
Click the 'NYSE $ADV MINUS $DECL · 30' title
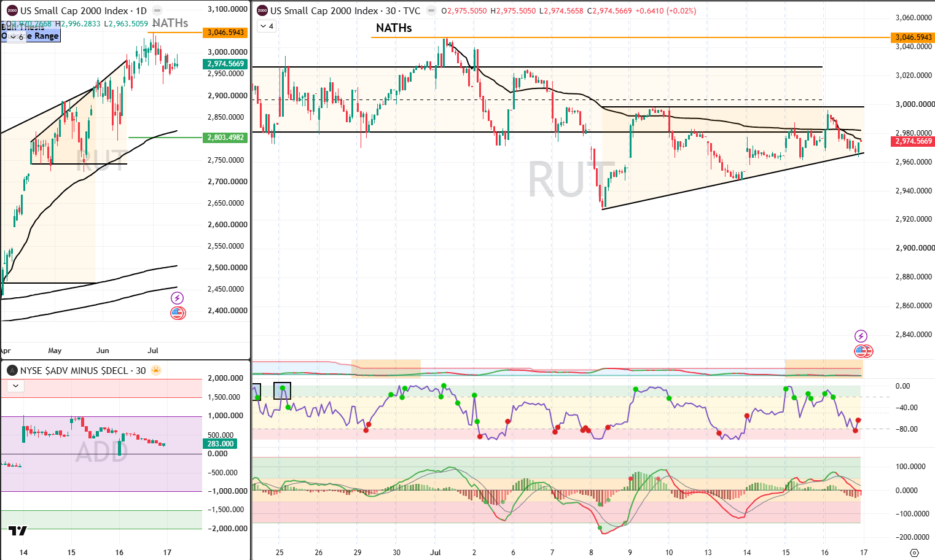coord(83,370)
